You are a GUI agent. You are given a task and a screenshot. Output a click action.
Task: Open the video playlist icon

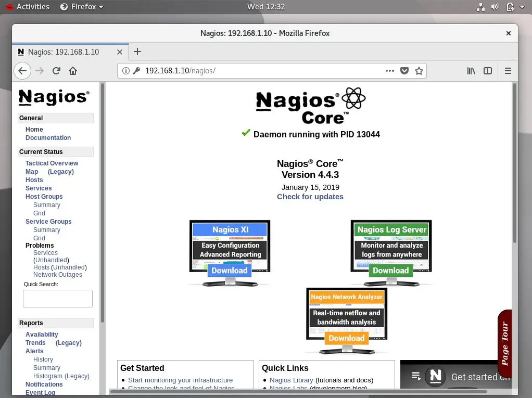tap(416, 376)
